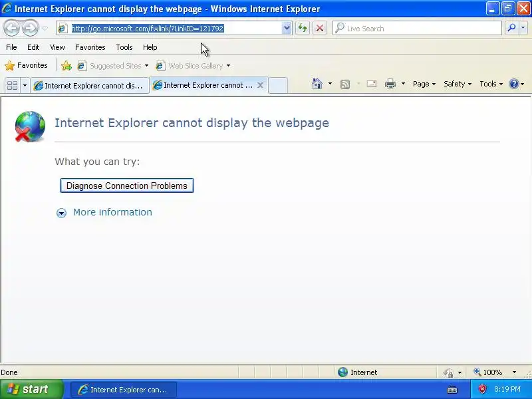Click the magnifier Search button

point(511,28)
